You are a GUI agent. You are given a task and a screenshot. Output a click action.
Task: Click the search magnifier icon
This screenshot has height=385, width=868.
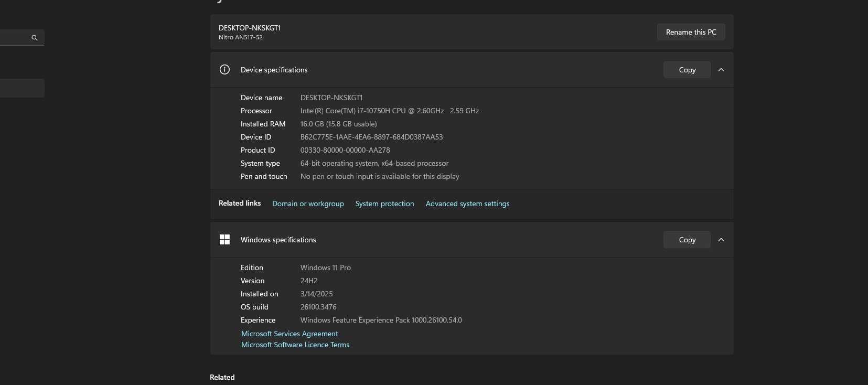pyautogui.click(x=35, y=38)
